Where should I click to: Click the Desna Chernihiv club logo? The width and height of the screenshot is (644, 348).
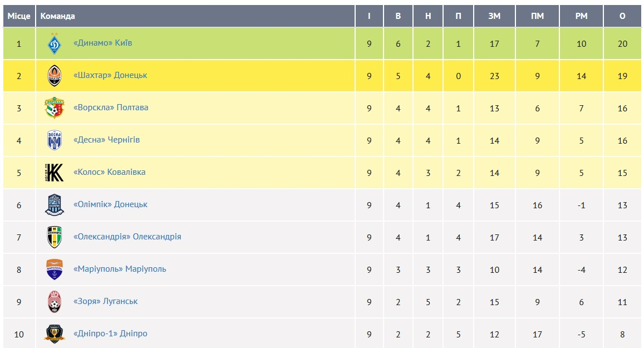(54, 140)
